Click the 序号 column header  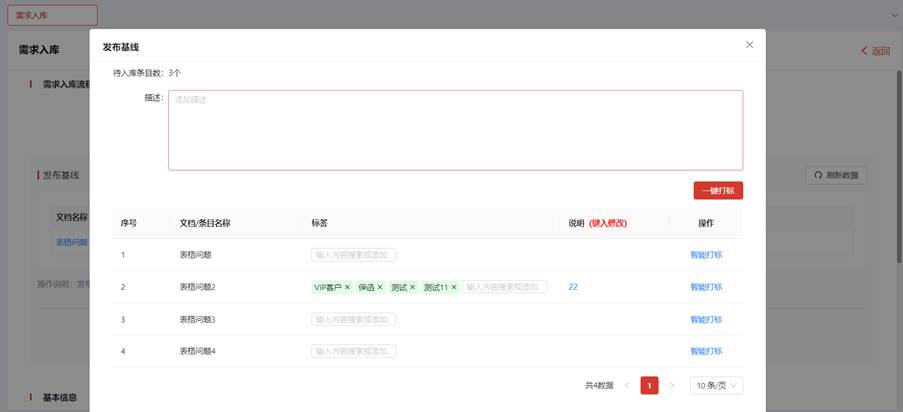[128, 224]
